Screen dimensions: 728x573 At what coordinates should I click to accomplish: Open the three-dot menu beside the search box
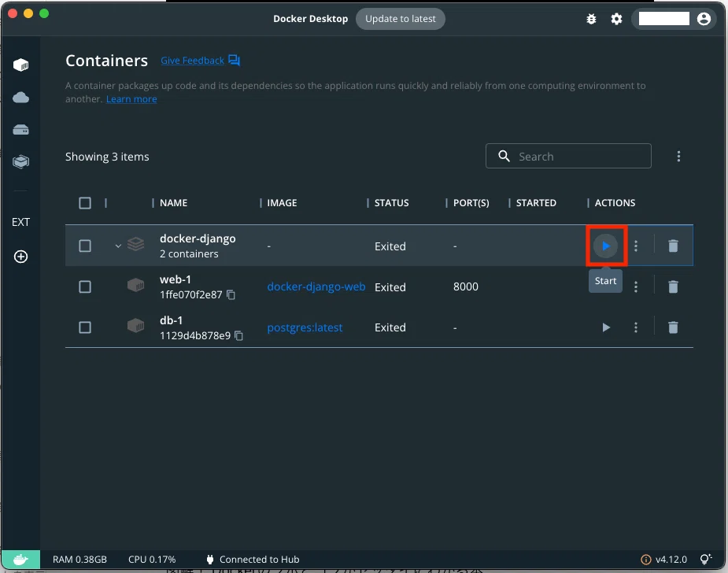678,156
